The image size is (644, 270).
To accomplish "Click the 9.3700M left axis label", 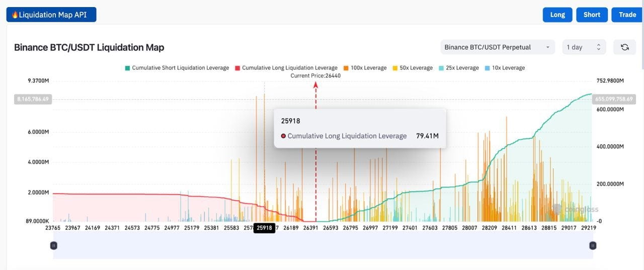I will tap(38, 80).
